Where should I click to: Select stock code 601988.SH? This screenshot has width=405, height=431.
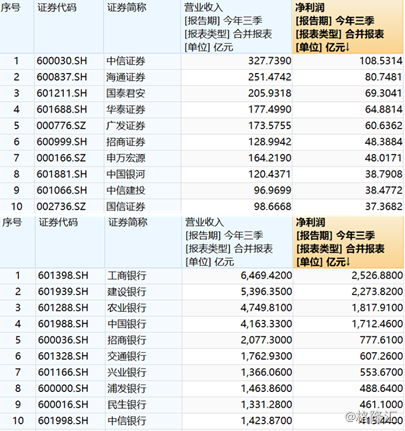63,324
